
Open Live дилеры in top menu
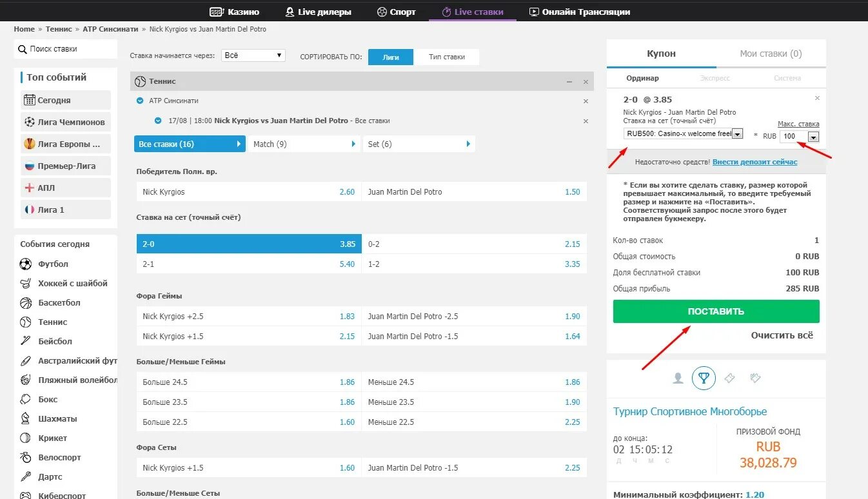319,12
